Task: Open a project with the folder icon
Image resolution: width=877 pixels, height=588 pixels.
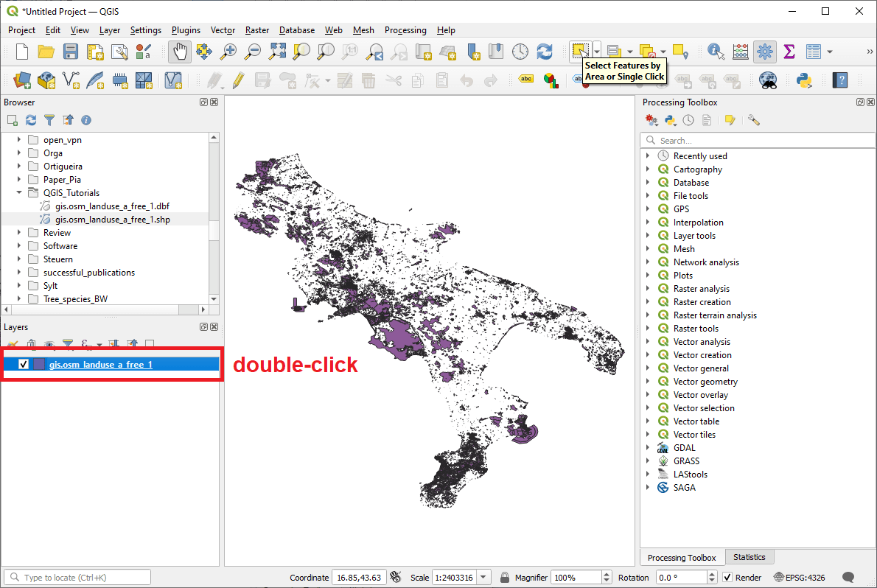Action: (x=46, y=52)
